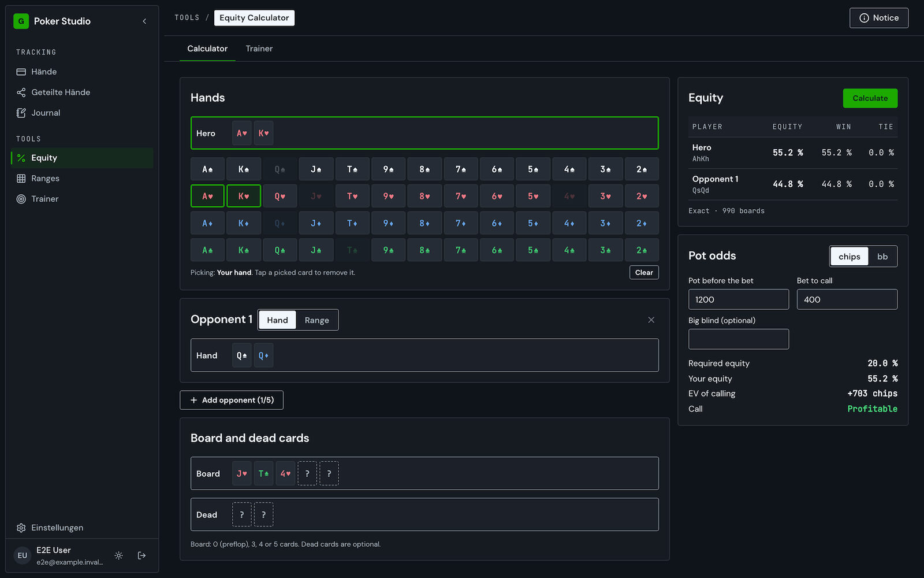924x578 pixels.
Task: Open the Journal page
Action: tap(82, 113)
